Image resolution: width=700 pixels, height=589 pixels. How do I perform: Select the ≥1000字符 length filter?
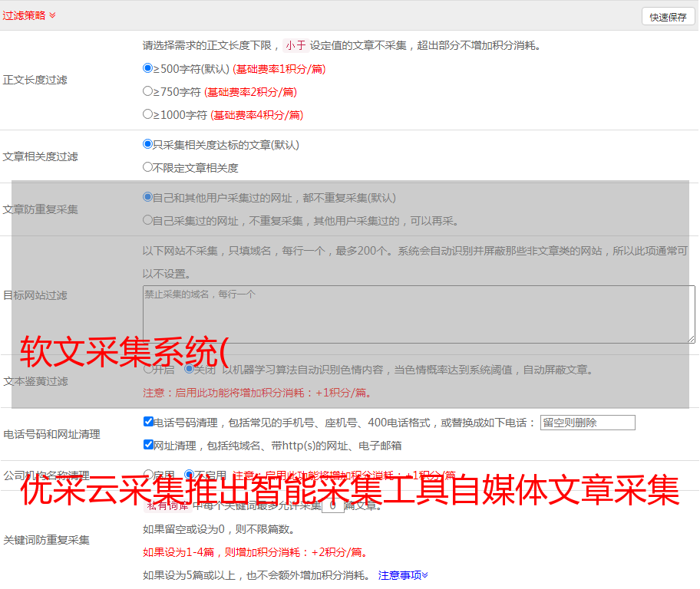tap(148, 114)
